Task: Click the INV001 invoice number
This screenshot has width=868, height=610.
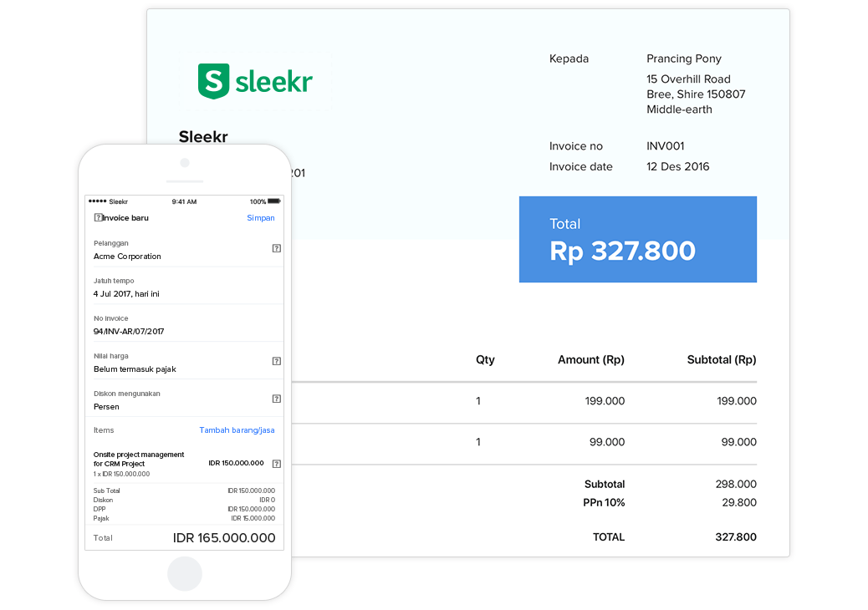Action: click(x=666, y=145)
